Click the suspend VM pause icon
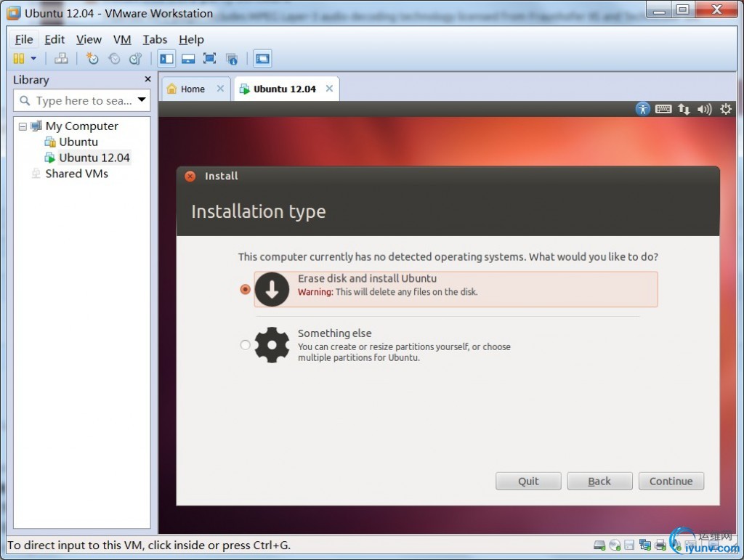This screenshot has width=744, height=560. pyautogui.click(x=18, y=59)
